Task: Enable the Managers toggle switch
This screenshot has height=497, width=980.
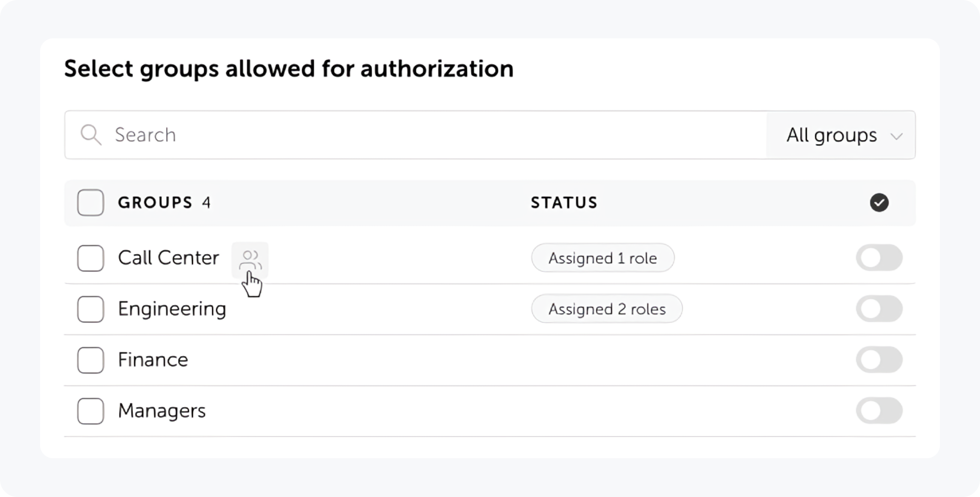Action: pyautogui.click(x=879, y=411)
